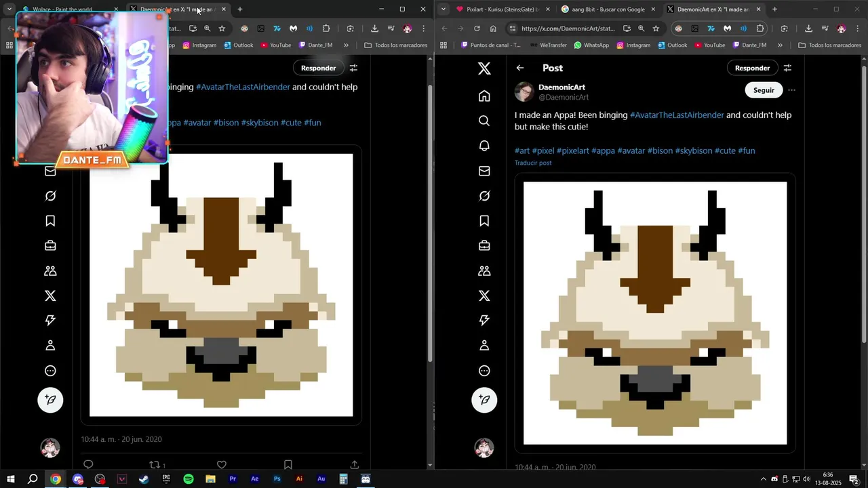Open Todos los marcadores folder in right window

[x=829, y=45]
